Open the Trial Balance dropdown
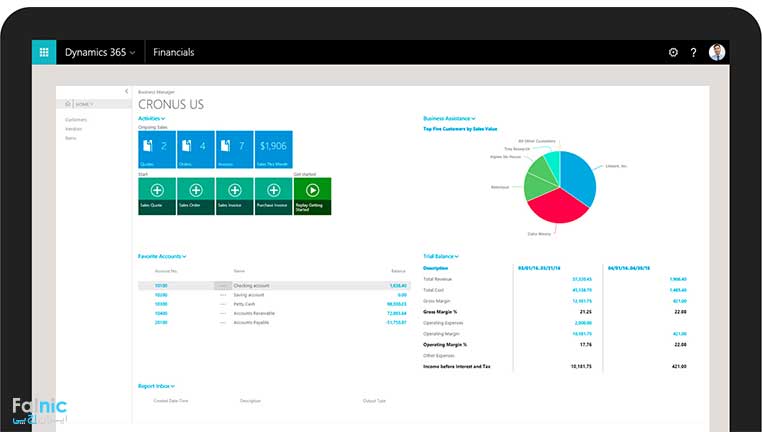 pyautogui.click(x=442, y=257)
